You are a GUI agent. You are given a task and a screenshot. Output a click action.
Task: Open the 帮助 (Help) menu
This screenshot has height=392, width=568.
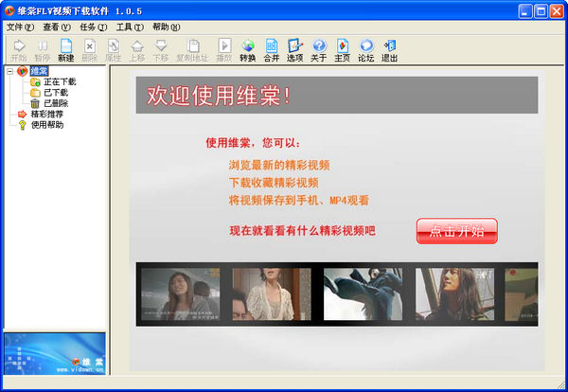pyautogui.click(x=167, y=27)
